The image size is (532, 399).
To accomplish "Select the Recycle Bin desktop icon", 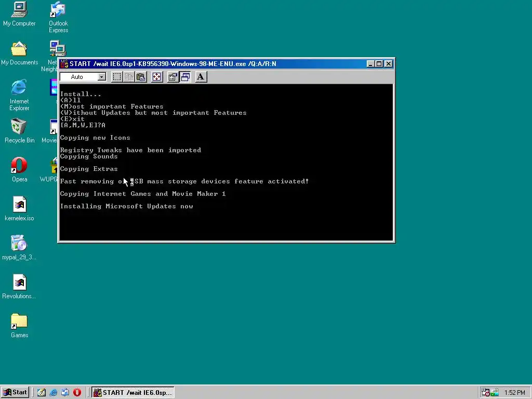I will click(19, 131).
